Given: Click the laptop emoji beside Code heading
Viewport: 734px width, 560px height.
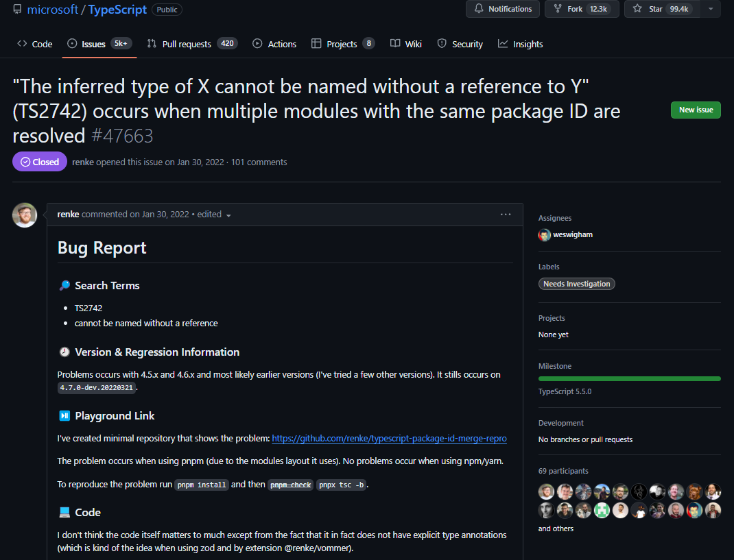Looking at the screenshot, I should [x=64, y=512].
